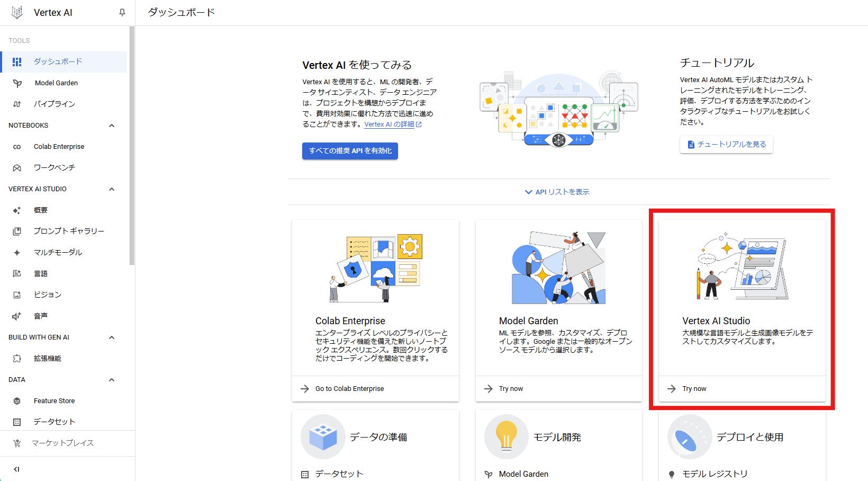Click the 概要 overview sparkle icon

17,210
